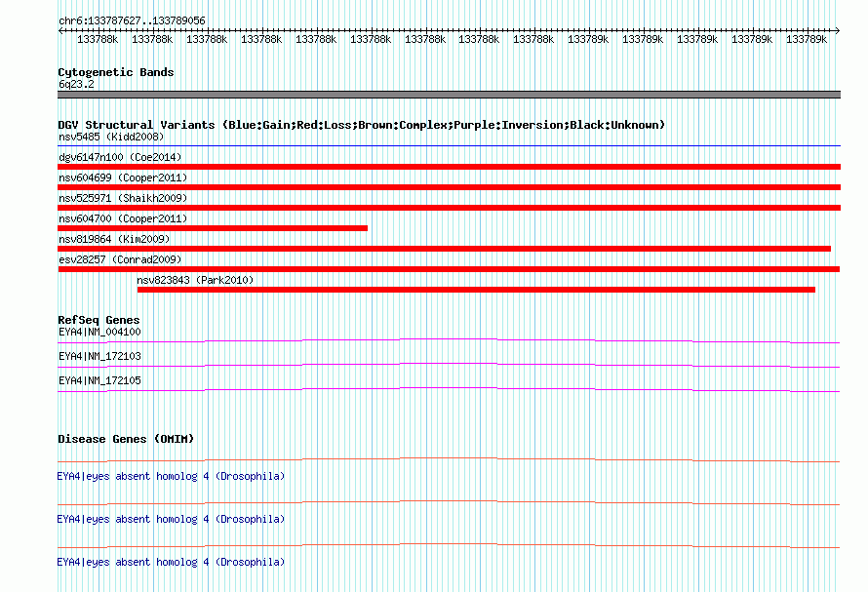Open the nsv604700 (Cooper2011) variant label
The width and height of the screenshot is (868, 592).
coord(123,218)
